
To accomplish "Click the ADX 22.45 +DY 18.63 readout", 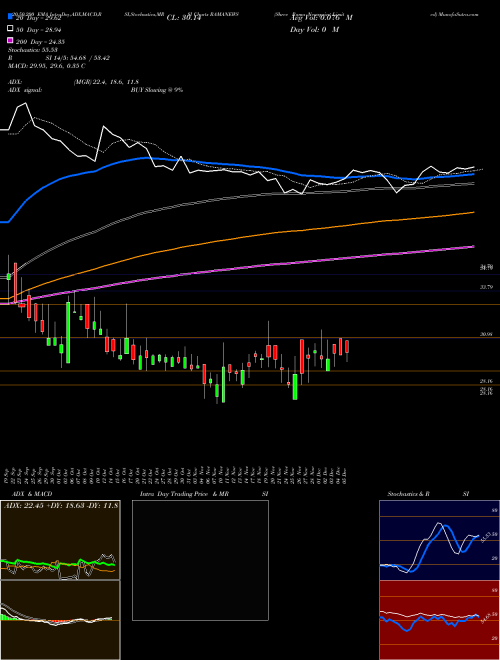I will 61,506.
